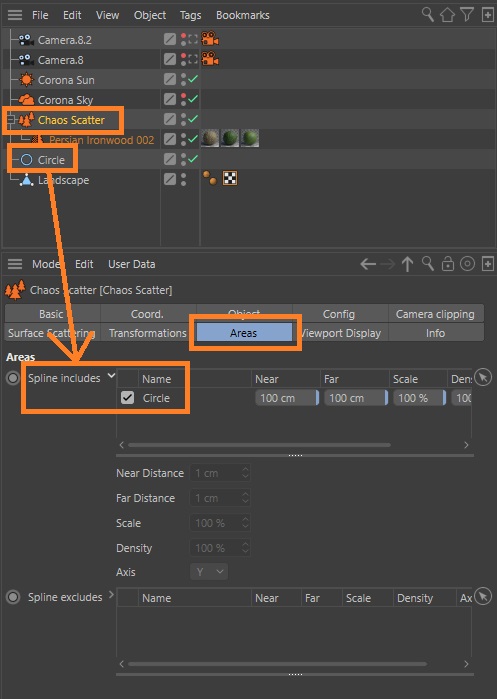Switch to the Config tab
This screenshot has width=497, height=699.
[x=339, y=314]
